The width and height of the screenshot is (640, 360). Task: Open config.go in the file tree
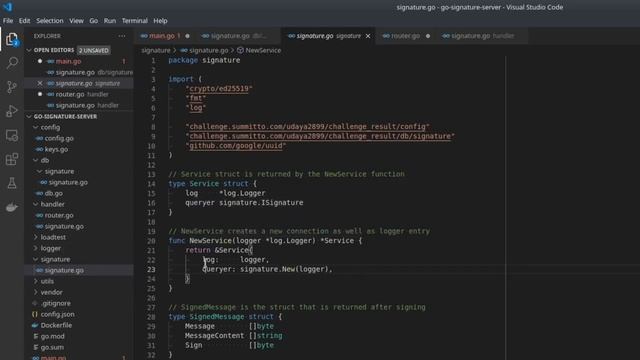[x=59, y=138]
